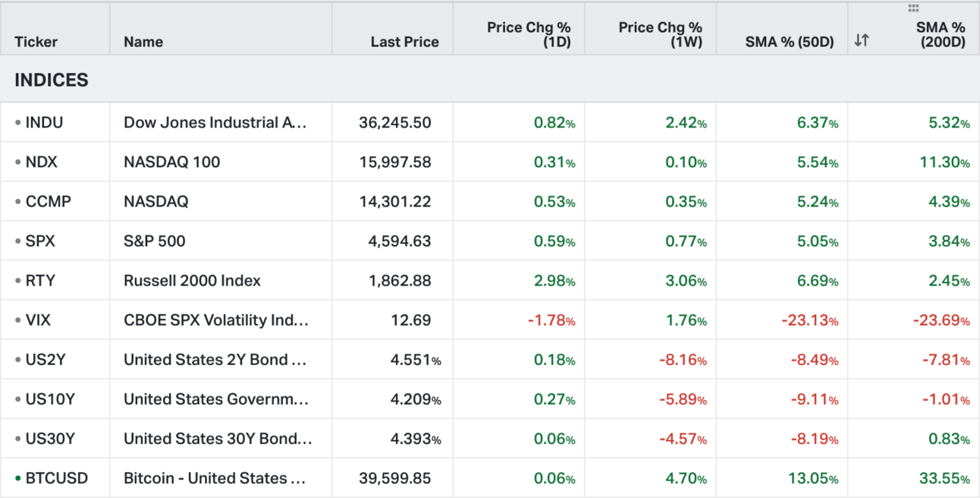Select the CBOE SPX Volatility name cell
The height and width of the screenshot is (498, 980).
[221, 320]
